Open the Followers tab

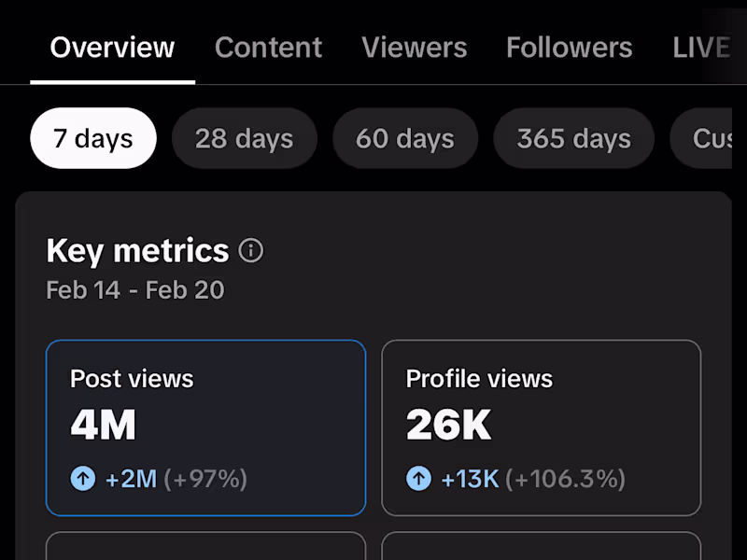coord(569,48)
